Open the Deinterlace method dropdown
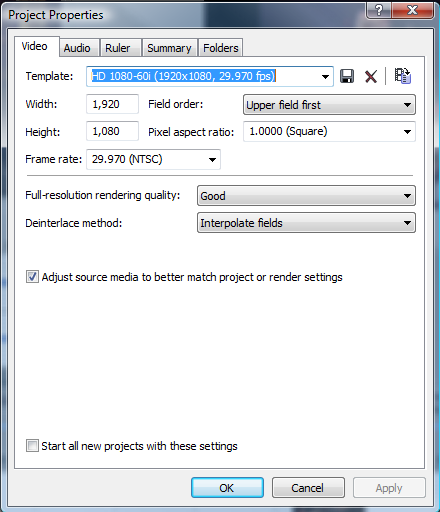Image resolution: width=440 pixels, height=512 pixels. [x=306, y=223]
